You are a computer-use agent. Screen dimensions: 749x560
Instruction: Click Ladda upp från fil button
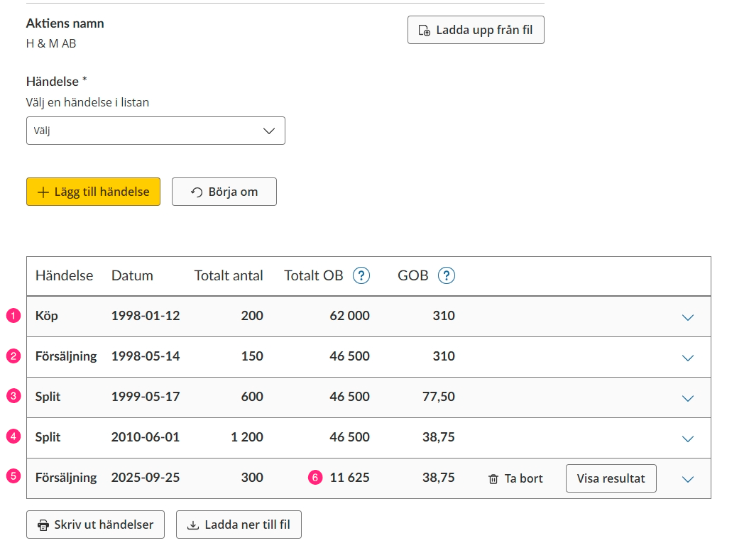point(476,30)
